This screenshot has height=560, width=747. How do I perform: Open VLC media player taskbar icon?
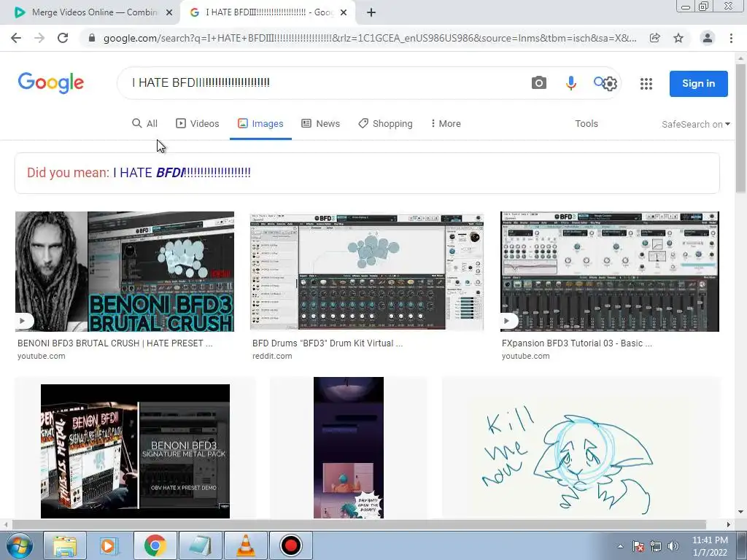coord(245,545)
